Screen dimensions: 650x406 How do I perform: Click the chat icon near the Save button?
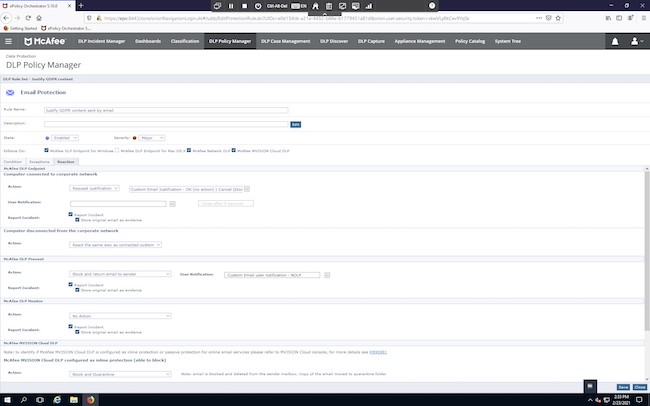pyautogui.click(x=590, y=386)
